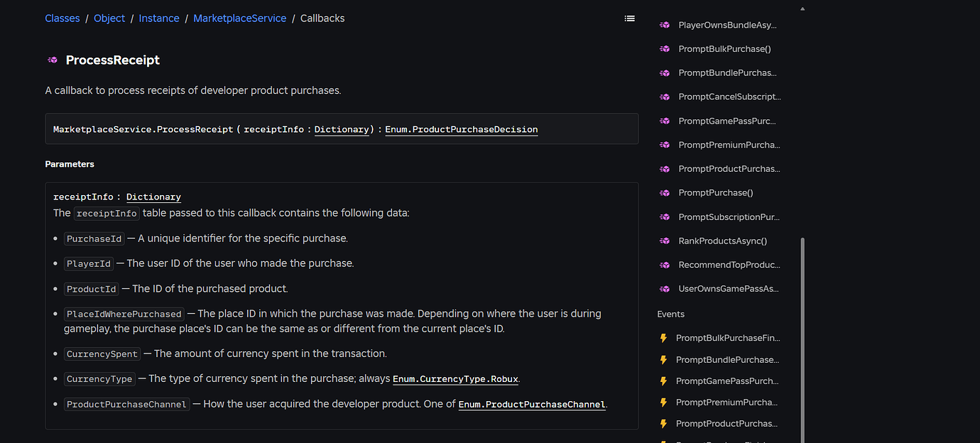Open the table of contents list icon

629,18
